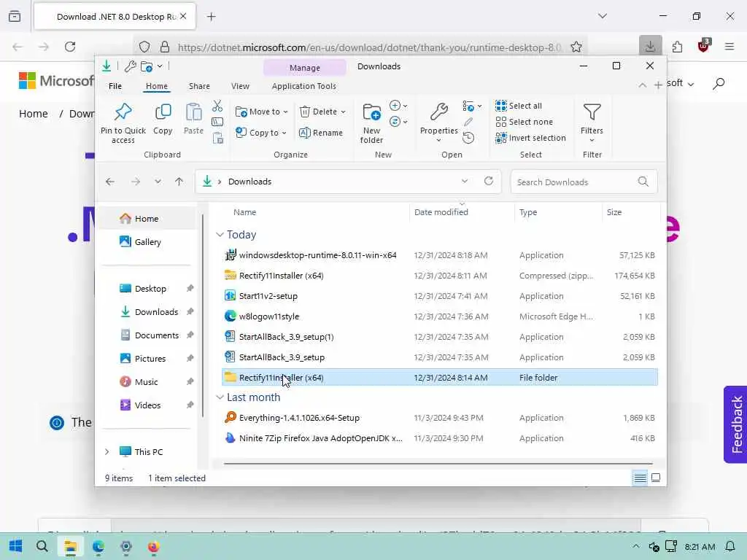Bookmark this page star in Firefox

(576, 47)
